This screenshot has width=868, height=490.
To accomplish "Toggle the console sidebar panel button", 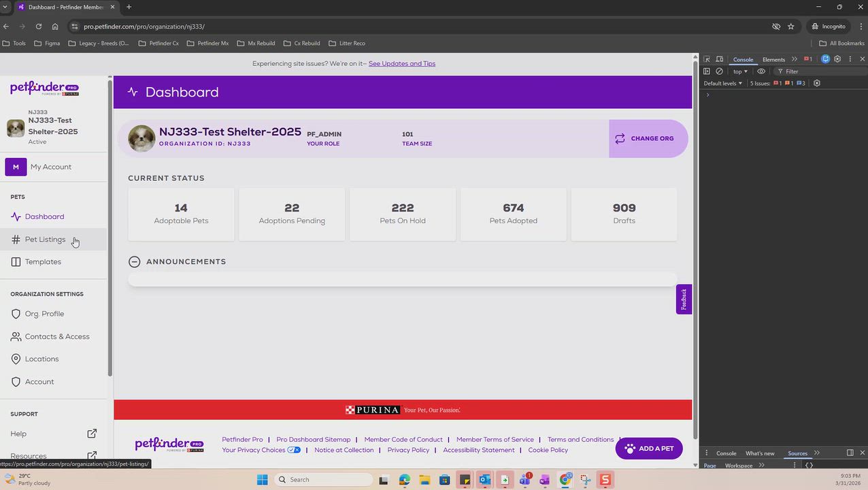I will pyautogui.click(x=707, y=71).
